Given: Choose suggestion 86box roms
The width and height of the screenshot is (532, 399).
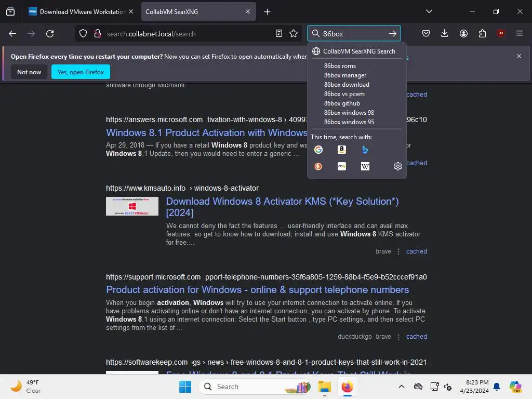Looking at the screenshot, I should pyautogui.click(x=340, y=66).
